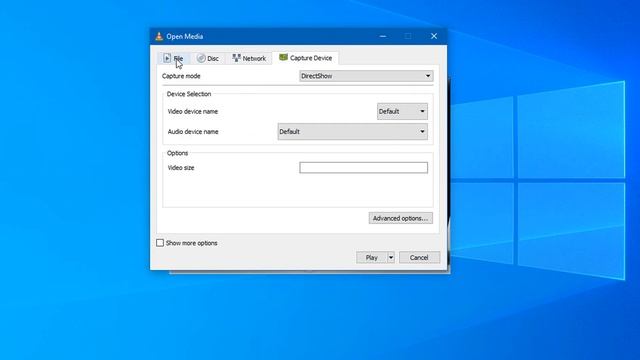Viewport: 640px width, 360px height.
Task: Open the Capture mode DirectShow dropdown
Action: pyautogui.click(x=366, y=76)
